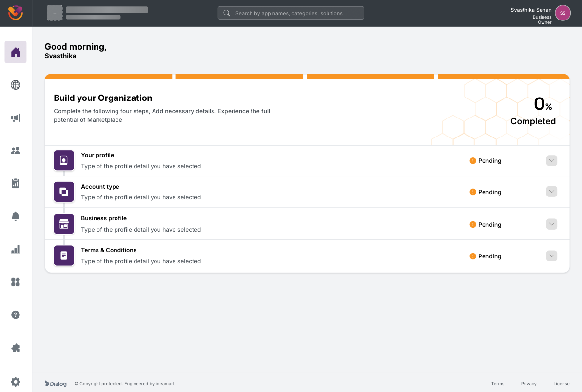
Task: Click the Business profile title text
Action: 104,218
